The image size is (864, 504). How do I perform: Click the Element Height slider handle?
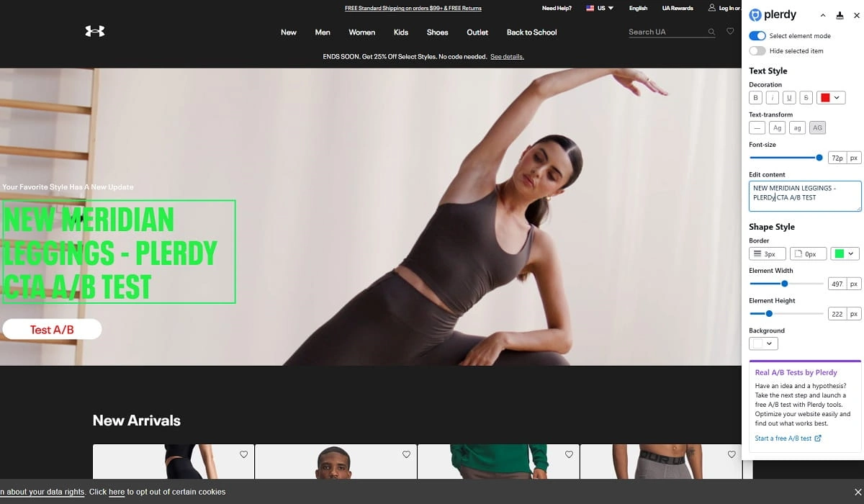point(769,314)
